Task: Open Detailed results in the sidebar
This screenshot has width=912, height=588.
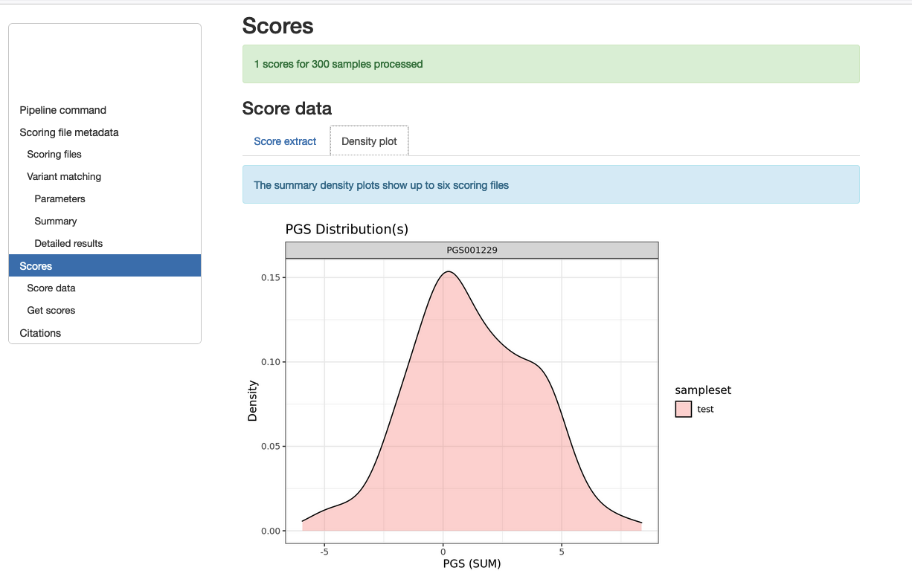Action: pos(68,244)
